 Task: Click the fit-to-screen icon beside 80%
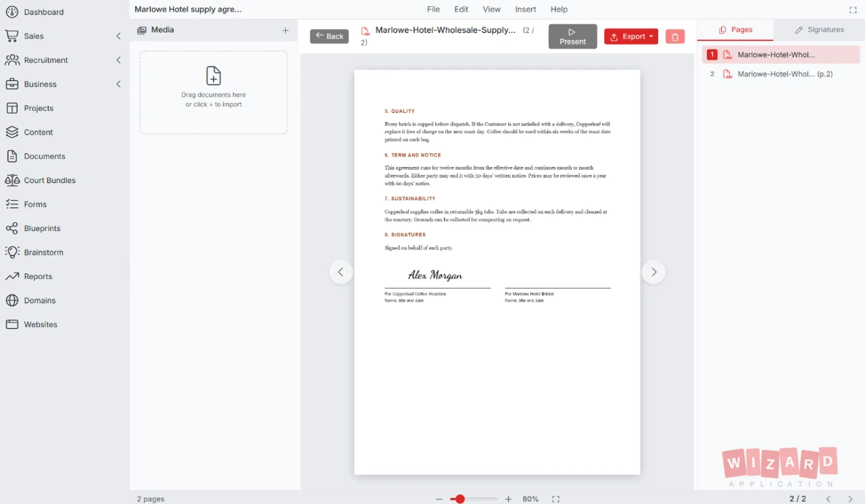555,499
